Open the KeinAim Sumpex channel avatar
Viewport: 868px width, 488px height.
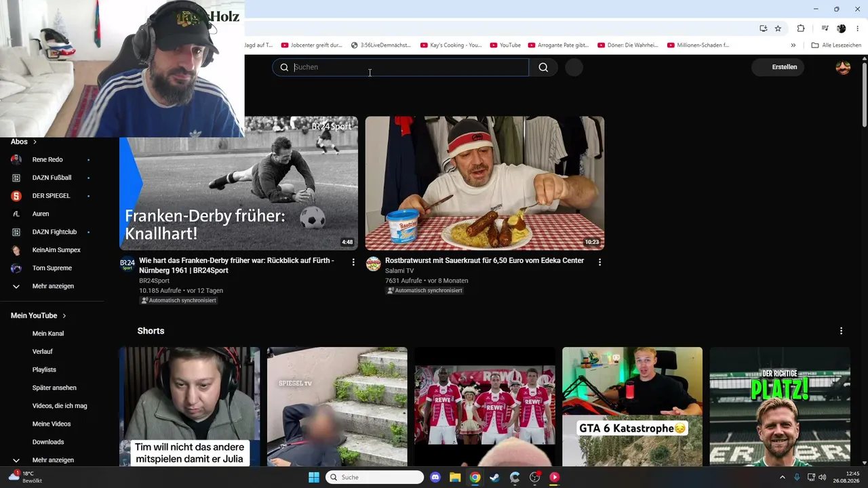pyautogui.click(x=16, y=250)
